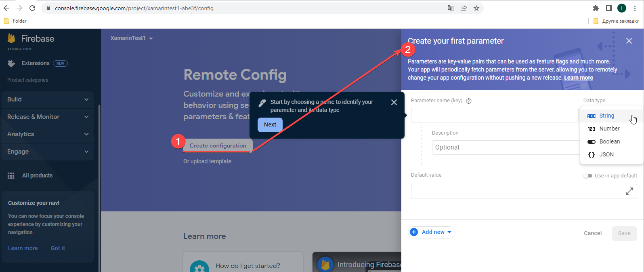Bookmark this page with star icon
644x272 pixels.
point(476,8)
